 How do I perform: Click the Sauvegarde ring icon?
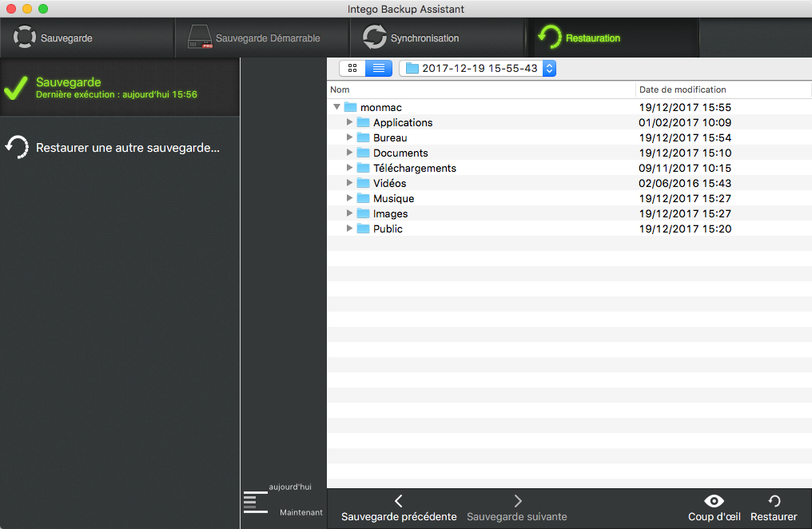tap(24, 38)
